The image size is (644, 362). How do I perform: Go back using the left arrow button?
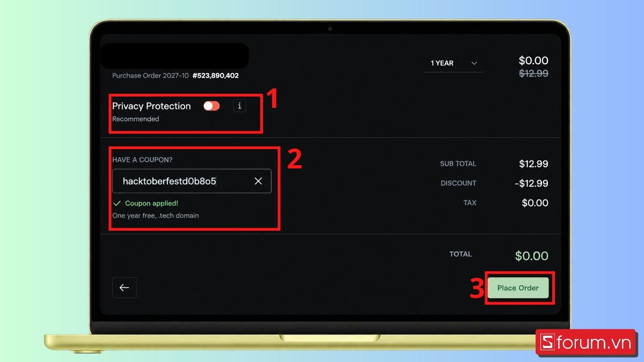click(125, 287)
